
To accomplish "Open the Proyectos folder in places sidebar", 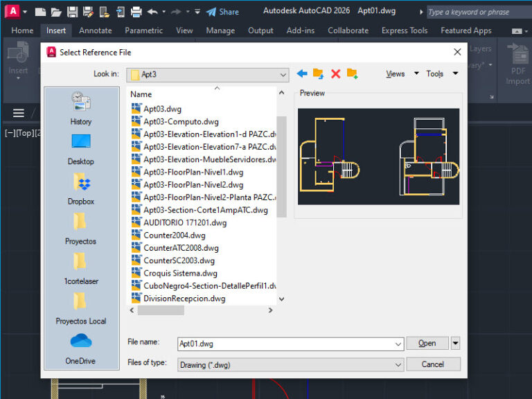I will click(80, 229).
